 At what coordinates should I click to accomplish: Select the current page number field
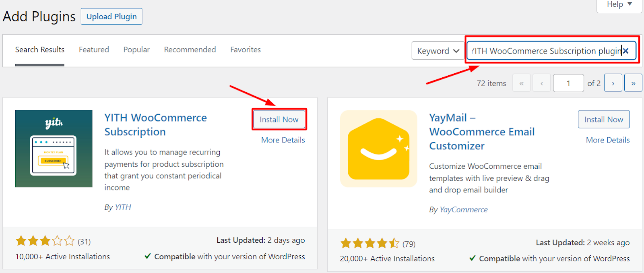point(568,83)
